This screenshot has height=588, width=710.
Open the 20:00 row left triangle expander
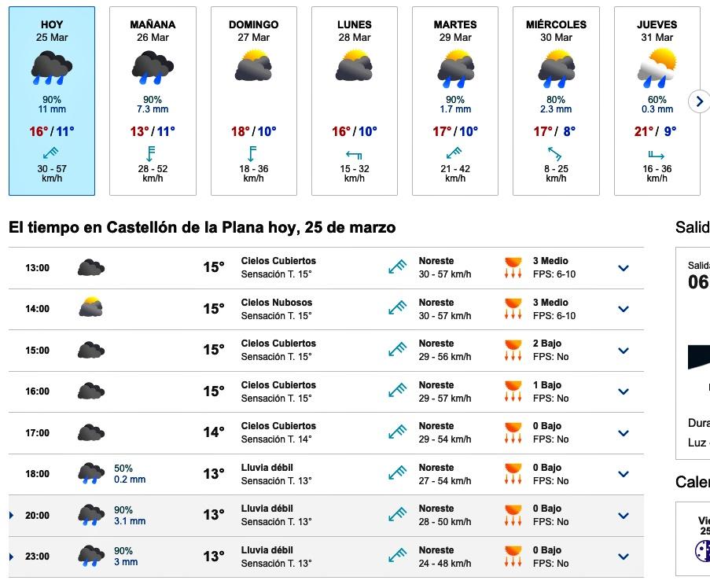pyautogui.click(x=12, y=516)
